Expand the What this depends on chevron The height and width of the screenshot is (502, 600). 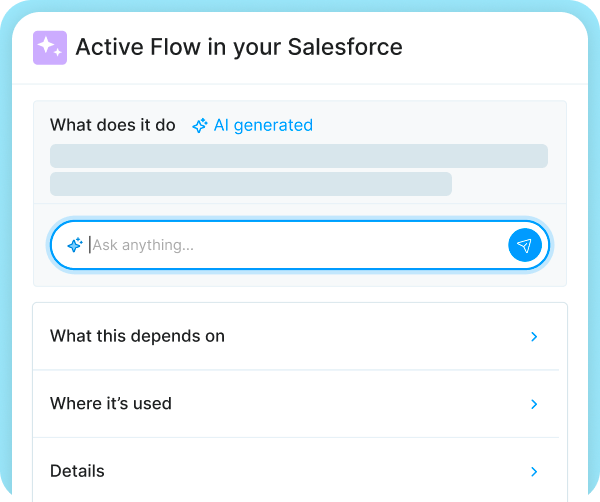[534, 337]
